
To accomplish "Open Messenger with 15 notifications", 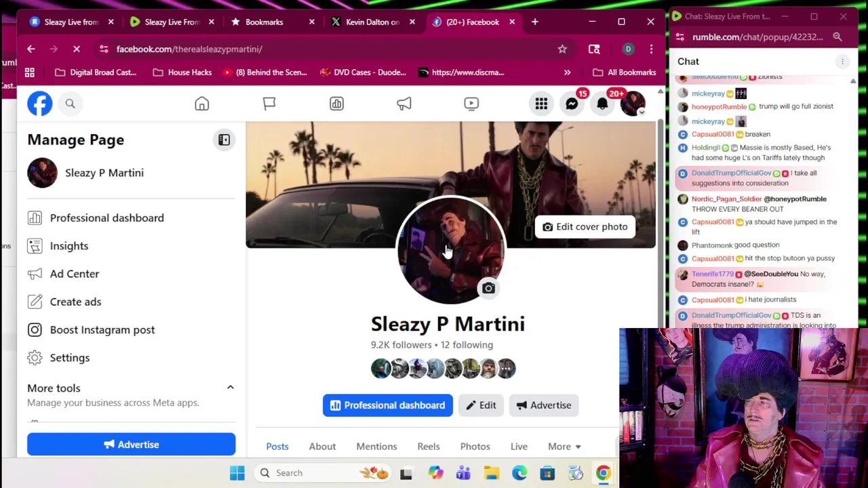I will click(572, 104).
